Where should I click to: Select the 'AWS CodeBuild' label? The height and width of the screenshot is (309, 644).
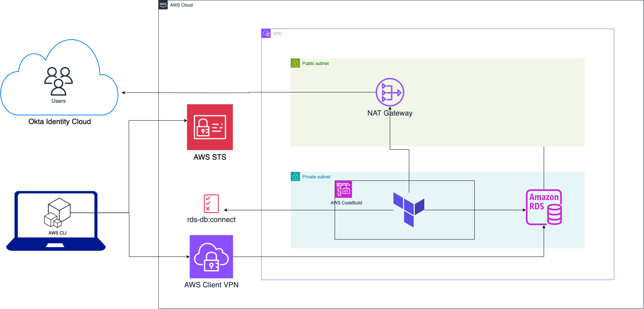coord(346,203)
